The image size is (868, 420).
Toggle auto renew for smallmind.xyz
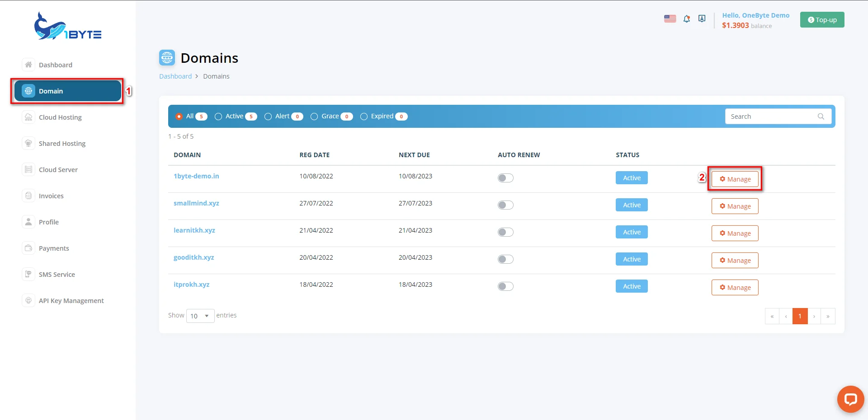505,205
